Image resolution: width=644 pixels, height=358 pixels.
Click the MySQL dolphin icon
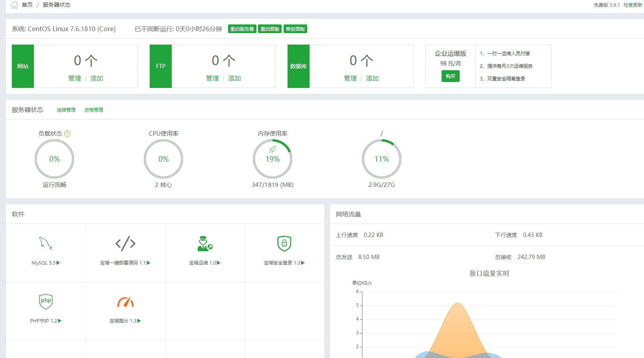tap(46, 243)
